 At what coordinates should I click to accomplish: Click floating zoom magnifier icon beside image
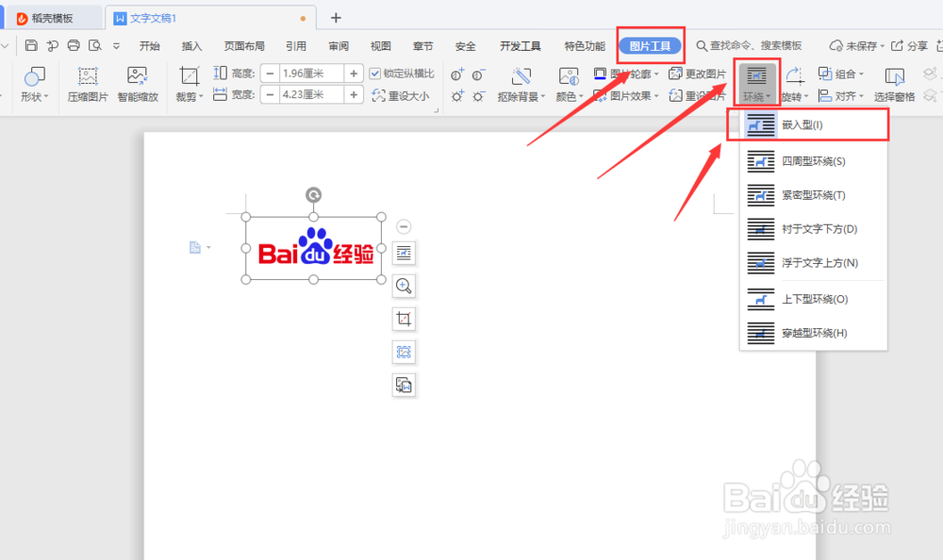pos(404,287)
